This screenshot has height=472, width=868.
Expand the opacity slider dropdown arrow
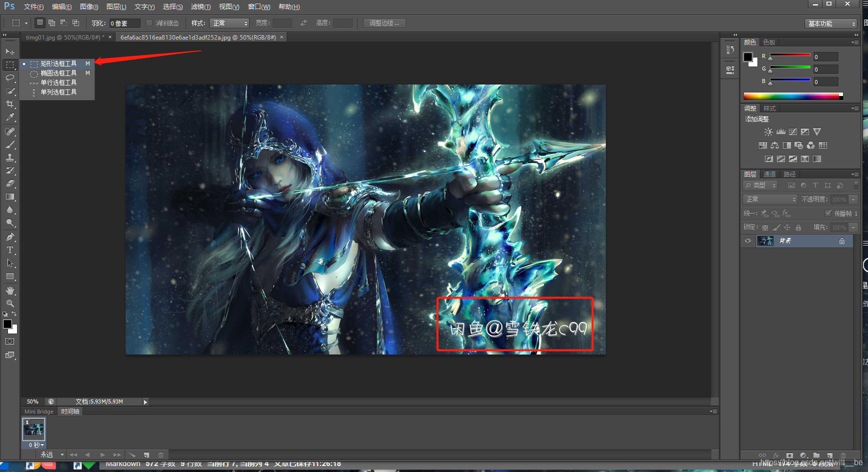[x=853, y=199]
